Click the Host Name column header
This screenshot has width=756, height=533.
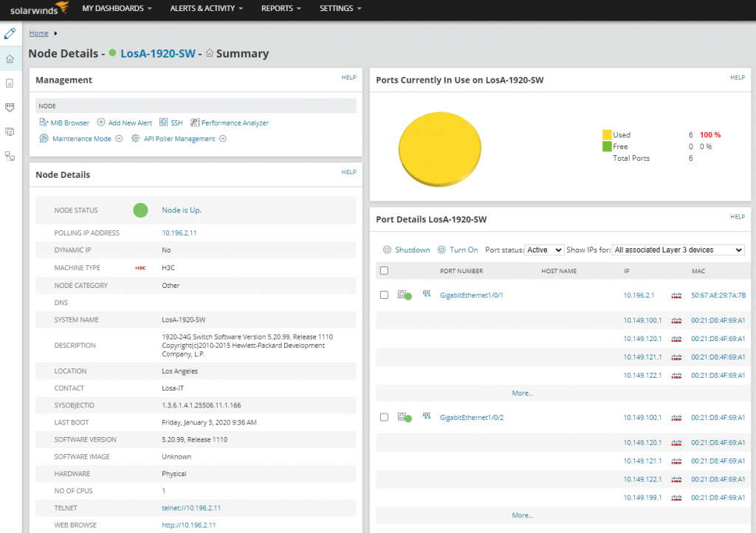(559, 272)
